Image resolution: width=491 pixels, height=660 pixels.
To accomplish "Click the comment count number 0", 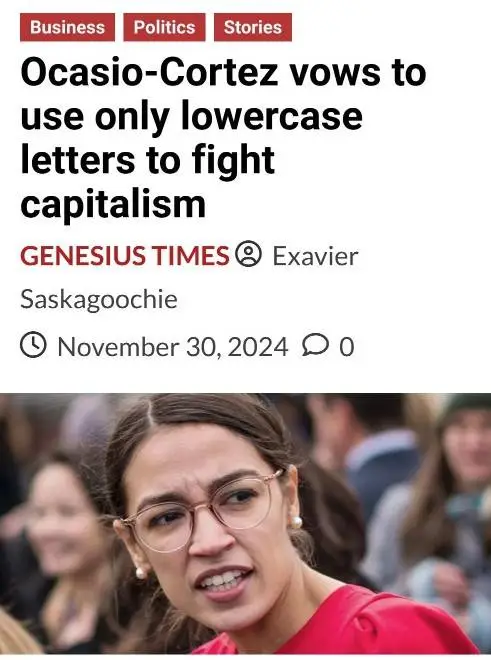I will tap(347, 347).
